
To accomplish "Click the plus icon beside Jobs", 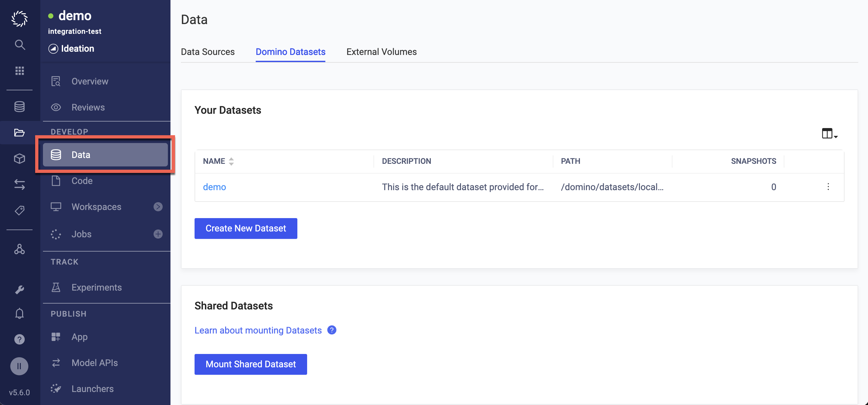I will [x=158, y=234].
